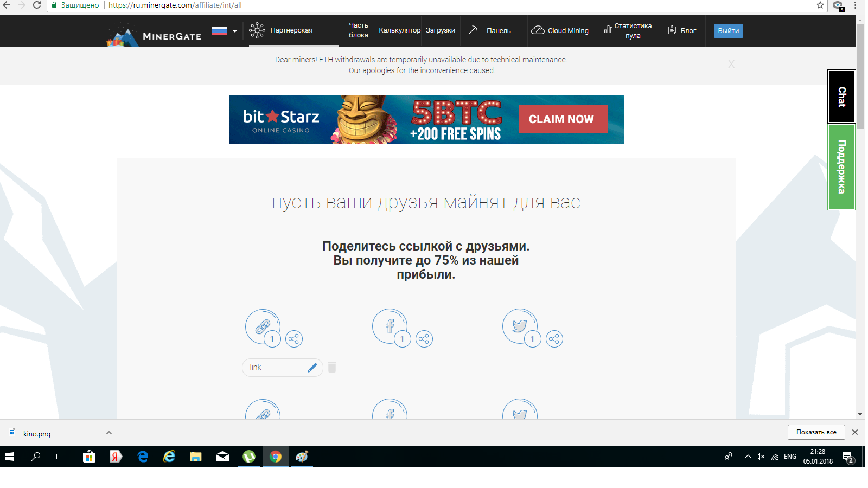The height and width of the screenshot is (488, 868).
Task: Open Microsoft Edge from the taskbar
Action: (x=143, y=457)
